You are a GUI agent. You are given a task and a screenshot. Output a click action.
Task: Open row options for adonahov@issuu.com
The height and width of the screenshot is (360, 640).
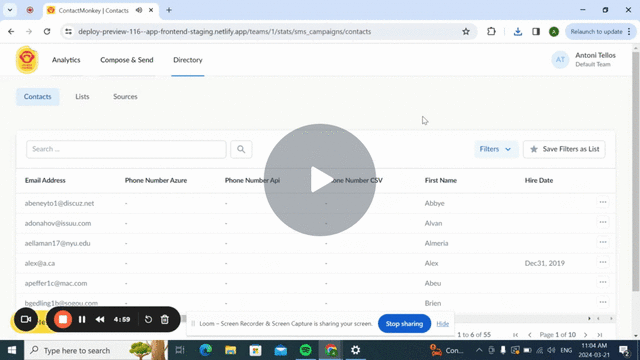[603, 222]
